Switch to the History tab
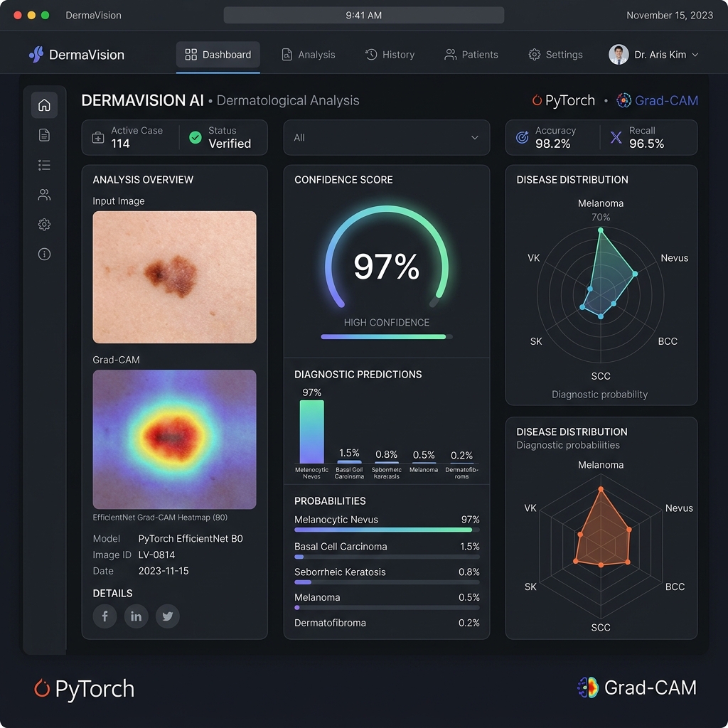The image size is (728, 728). [390, 55]
